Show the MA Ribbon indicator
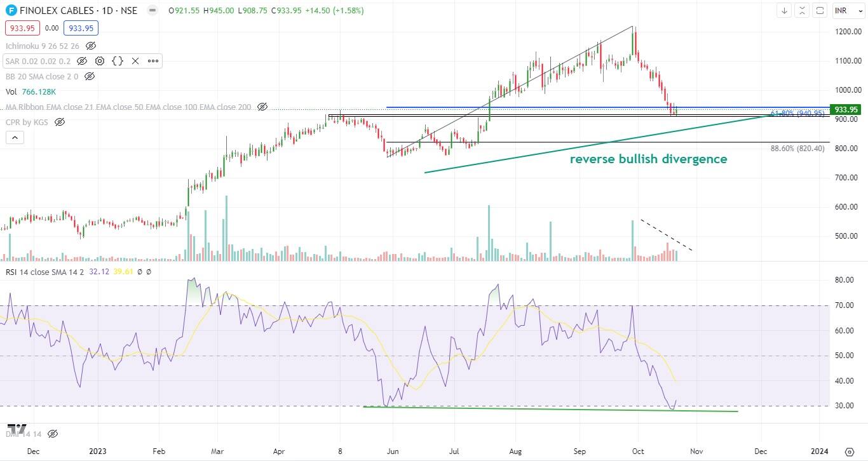This screenshot has width=868, height=461. coord(262,107)
